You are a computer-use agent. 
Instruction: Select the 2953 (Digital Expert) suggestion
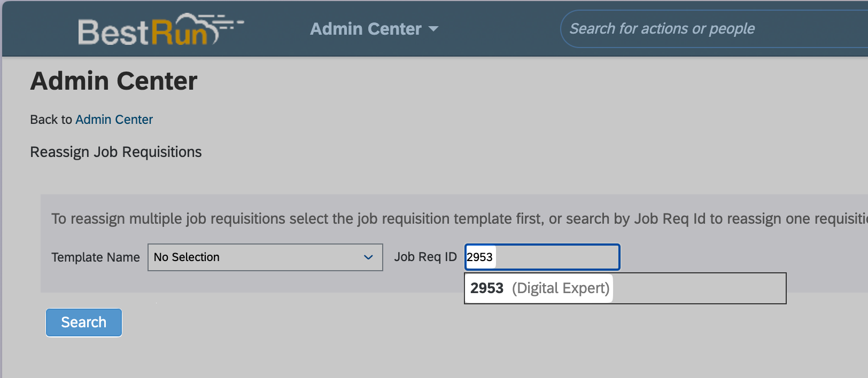(x=539, y=288)
